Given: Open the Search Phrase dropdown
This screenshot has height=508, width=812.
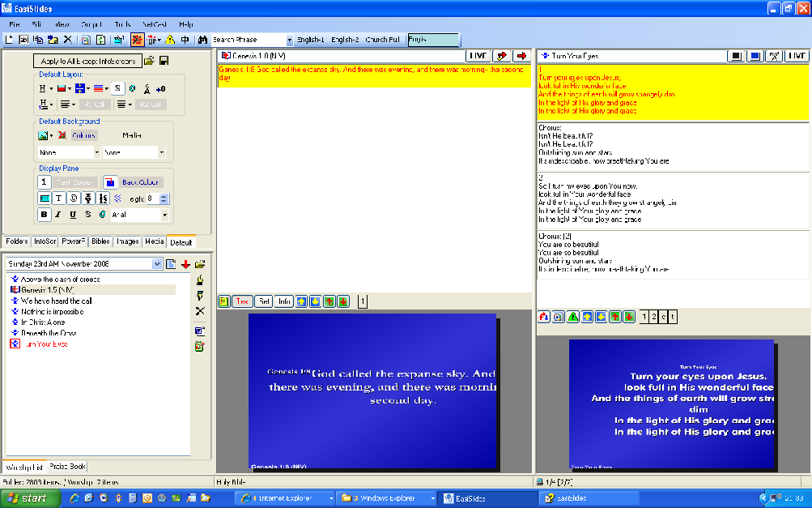Looking at the screenshot, I should (x=289, y=40).
